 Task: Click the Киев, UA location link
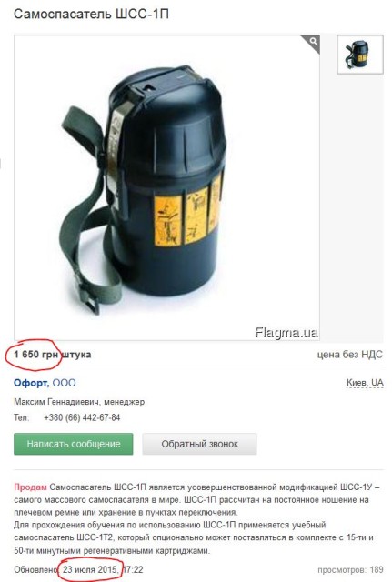(365, 382)
